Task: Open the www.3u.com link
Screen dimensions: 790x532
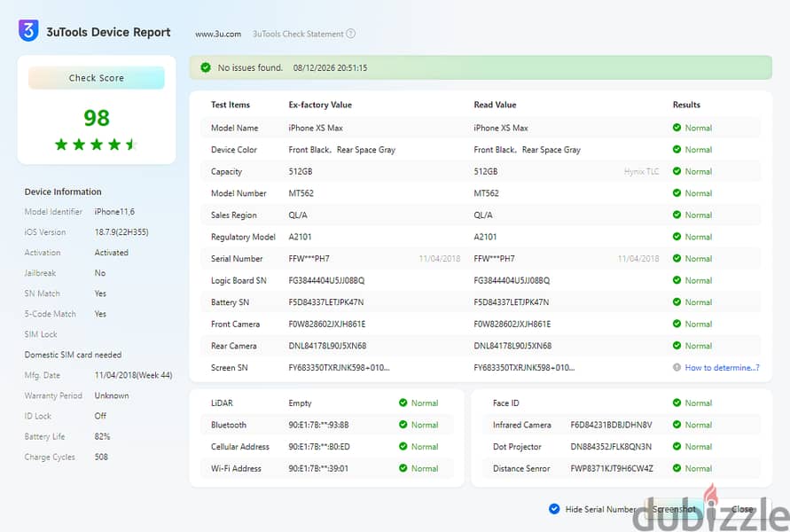Action: coord(218,35)
